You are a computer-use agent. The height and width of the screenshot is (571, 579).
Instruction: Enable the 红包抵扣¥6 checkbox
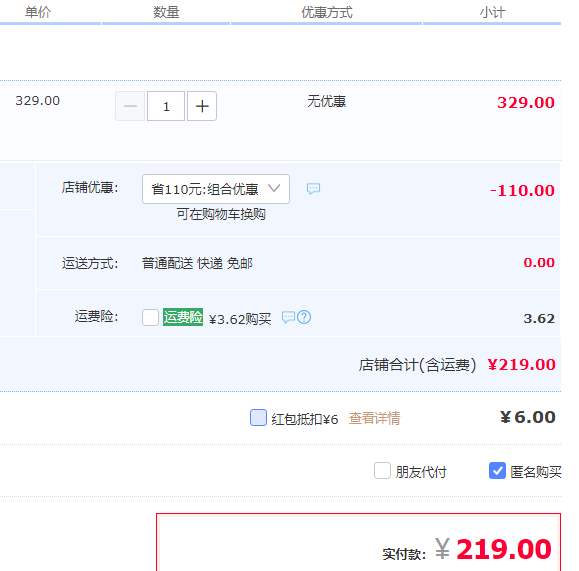point(258,418)
